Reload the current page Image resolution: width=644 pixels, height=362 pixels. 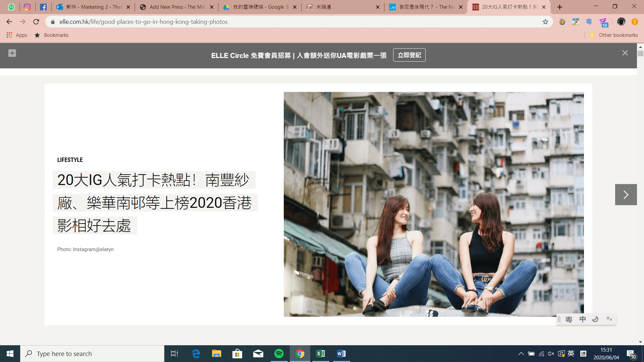(36, 22)
